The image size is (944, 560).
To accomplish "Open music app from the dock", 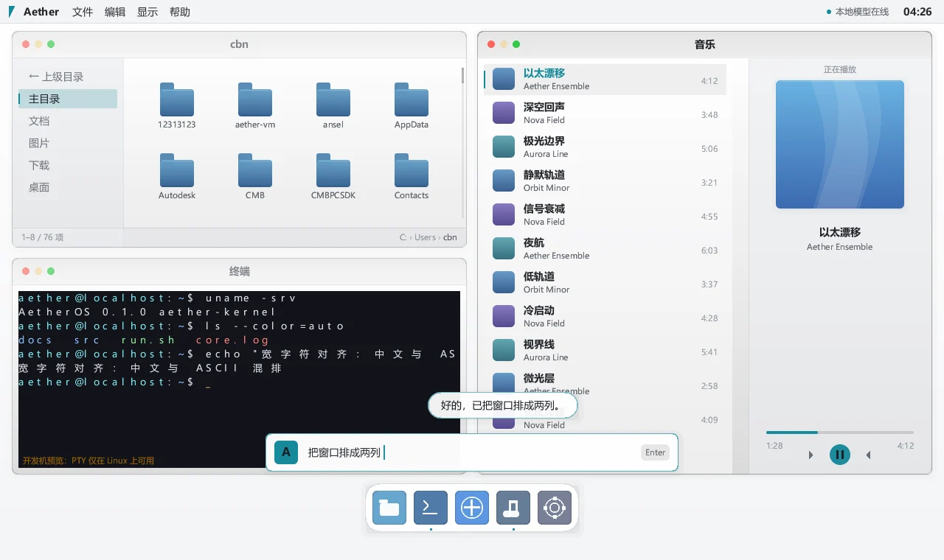I will (513, 508).
